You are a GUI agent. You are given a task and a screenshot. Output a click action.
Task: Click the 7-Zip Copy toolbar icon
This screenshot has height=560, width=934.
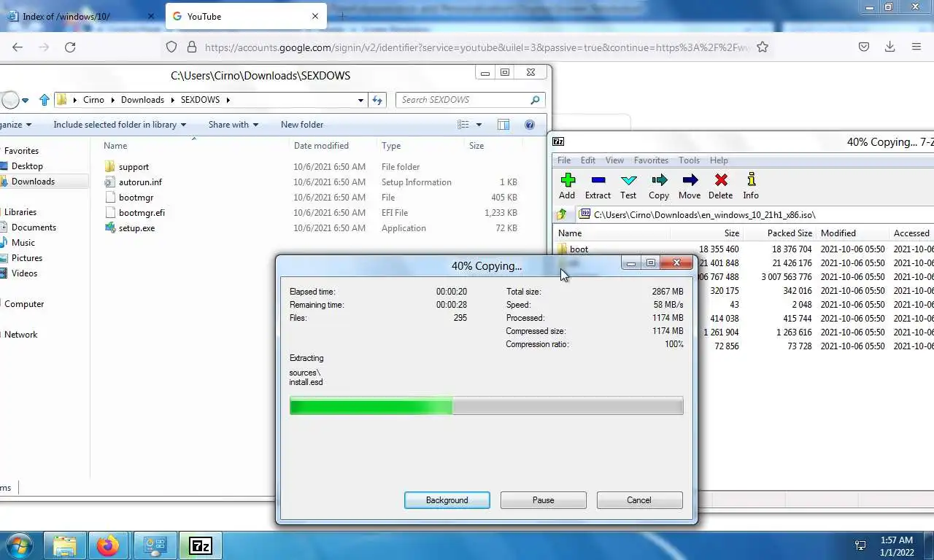point(659,180)
